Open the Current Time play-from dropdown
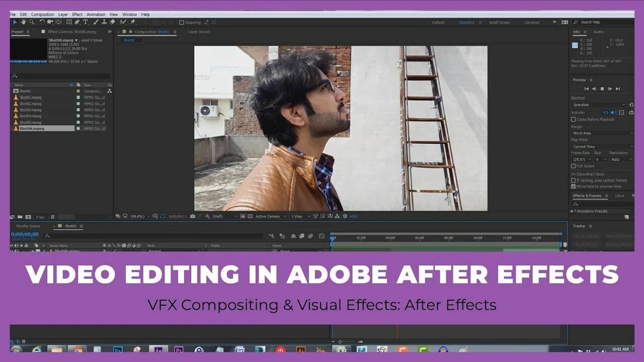 [x=602, y=146]
